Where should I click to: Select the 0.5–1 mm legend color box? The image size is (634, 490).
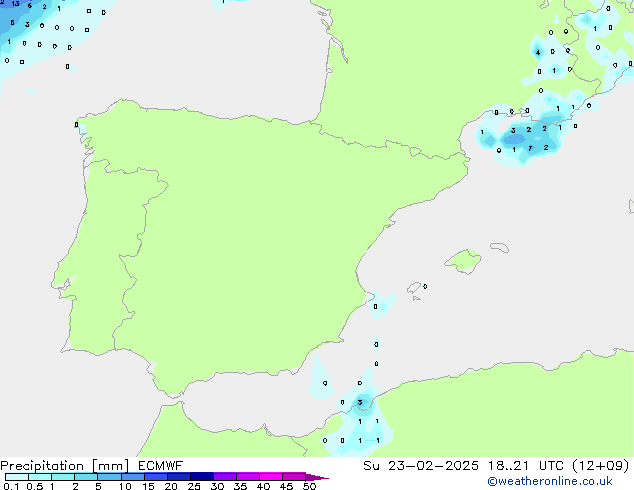(x=40, y=477)
